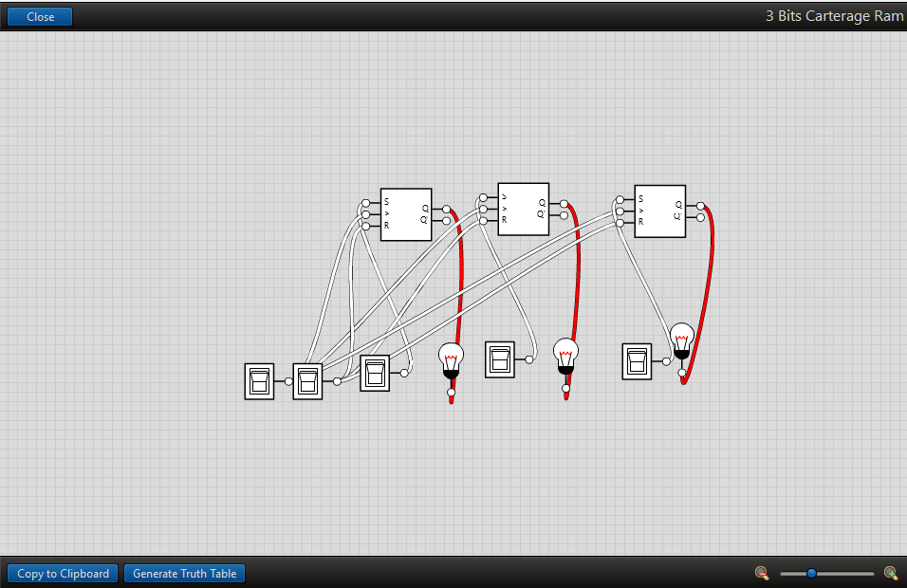The height and width of the screenshot is (588, 907).
Task: Click the Close button
Action: (40, 16)
